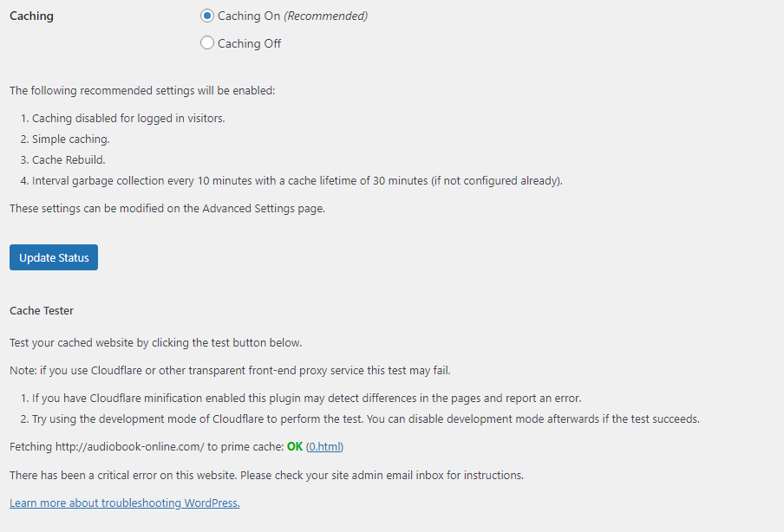Click the Advanced Settings page sentence

[x=167, y=208]
